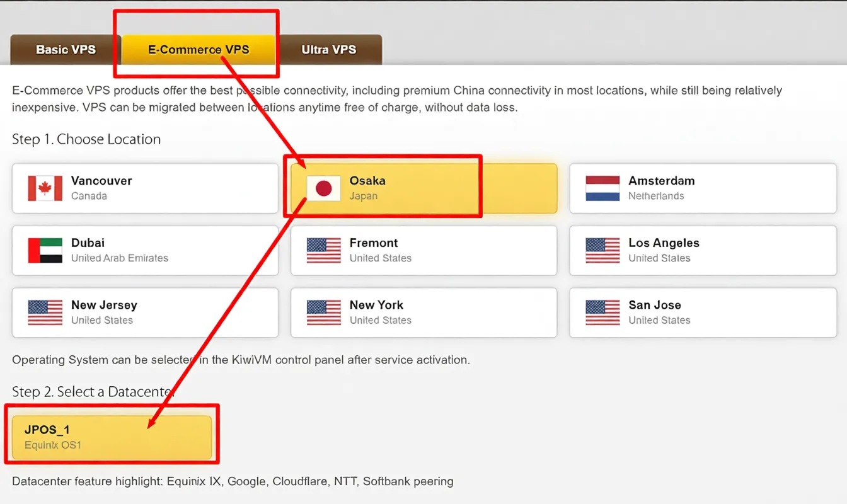Select the New York location card
The height and width of the screenshot is (504, 847).
(x=423, y=312)
